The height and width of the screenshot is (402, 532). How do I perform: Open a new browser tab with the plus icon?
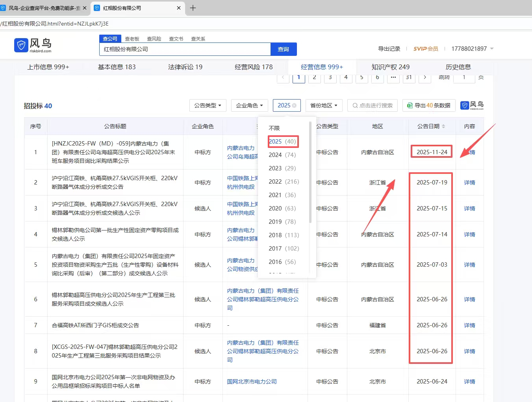point(193,8)
